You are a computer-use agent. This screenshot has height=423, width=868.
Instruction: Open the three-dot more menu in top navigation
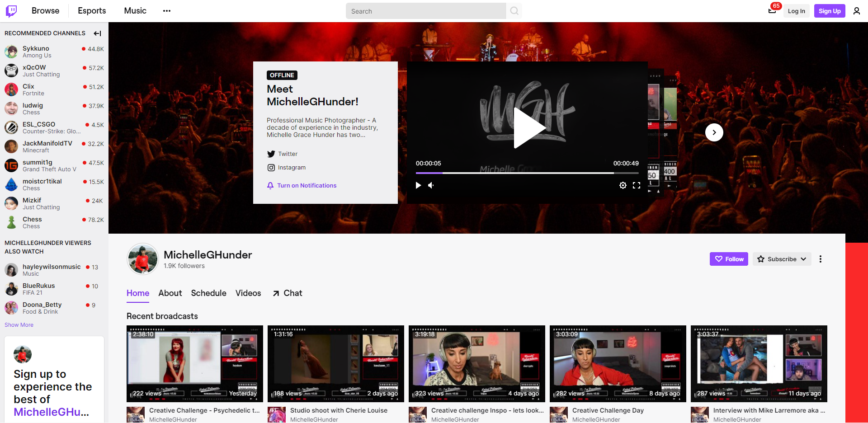[x=167, y=11]
